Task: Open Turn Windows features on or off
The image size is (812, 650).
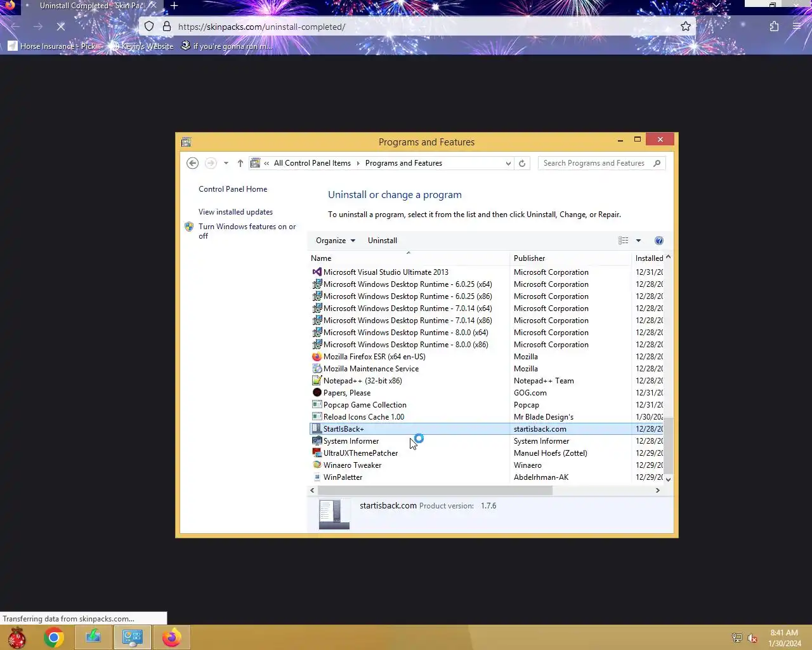Action: click(x=247, y=231)
